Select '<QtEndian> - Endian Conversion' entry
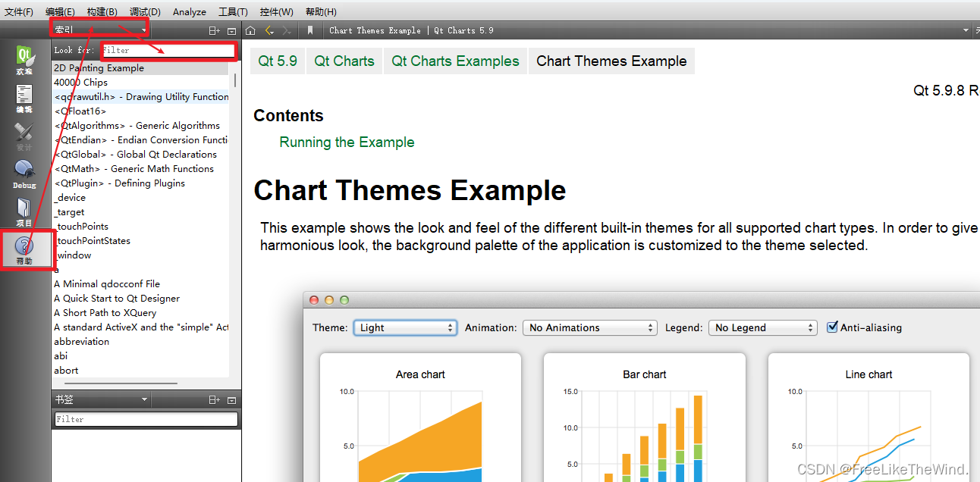 140,139
